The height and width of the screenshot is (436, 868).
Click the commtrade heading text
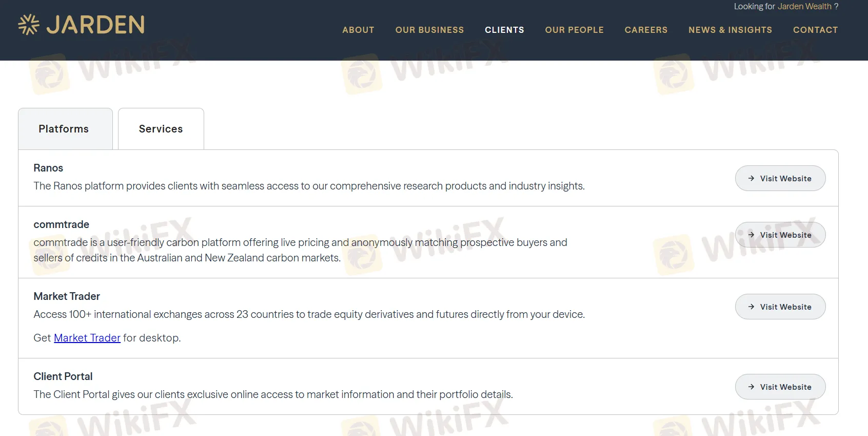(61, 224)
